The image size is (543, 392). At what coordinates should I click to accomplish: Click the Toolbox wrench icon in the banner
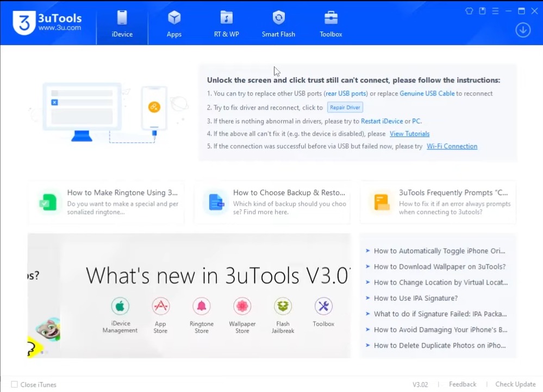pyautogui.click(x=323, y=306)
